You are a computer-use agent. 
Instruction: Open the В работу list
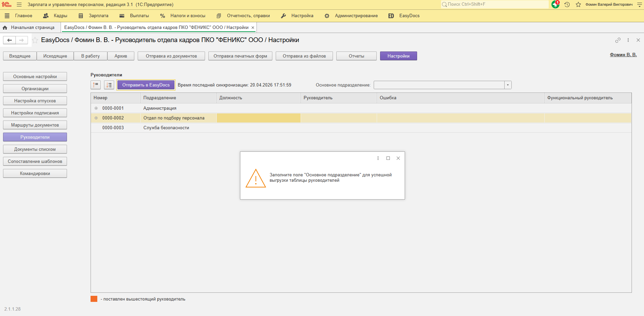pos(91,56)
